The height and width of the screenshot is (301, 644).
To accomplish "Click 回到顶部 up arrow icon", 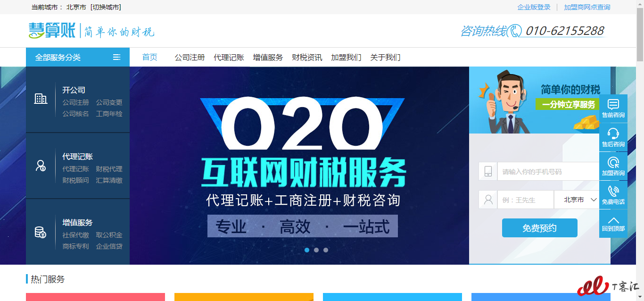I will (x=613, y=220).
